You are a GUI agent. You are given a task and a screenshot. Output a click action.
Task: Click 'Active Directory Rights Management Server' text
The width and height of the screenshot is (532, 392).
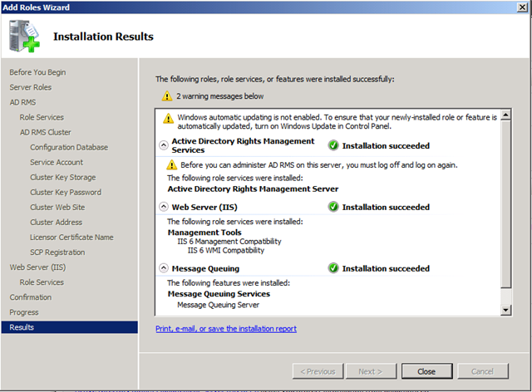(253, 189)
